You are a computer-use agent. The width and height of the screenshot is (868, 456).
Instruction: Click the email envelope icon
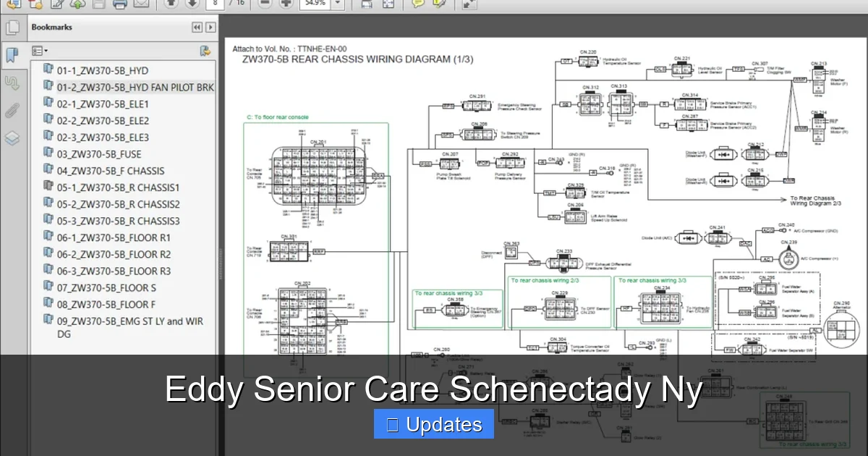point(141,4)
